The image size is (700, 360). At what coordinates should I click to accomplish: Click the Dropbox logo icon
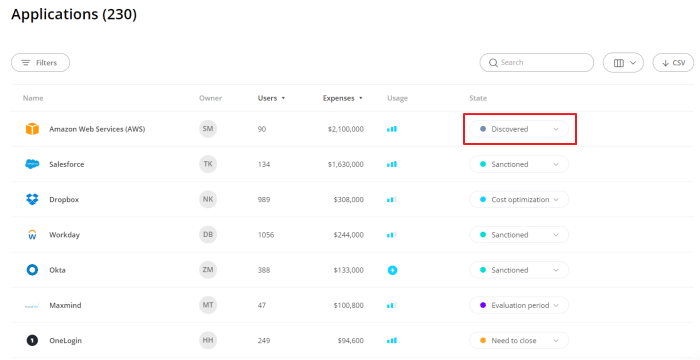[32, 199]
